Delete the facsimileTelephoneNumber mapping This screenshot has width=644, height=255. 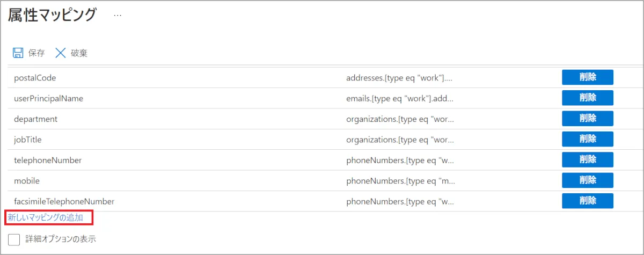point(587,201)
